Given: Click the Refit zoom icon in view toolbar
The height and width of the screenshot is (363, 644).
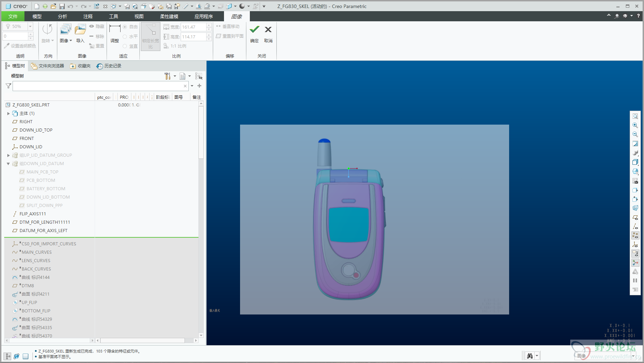Looking at the screenshot, I should 635,116.
